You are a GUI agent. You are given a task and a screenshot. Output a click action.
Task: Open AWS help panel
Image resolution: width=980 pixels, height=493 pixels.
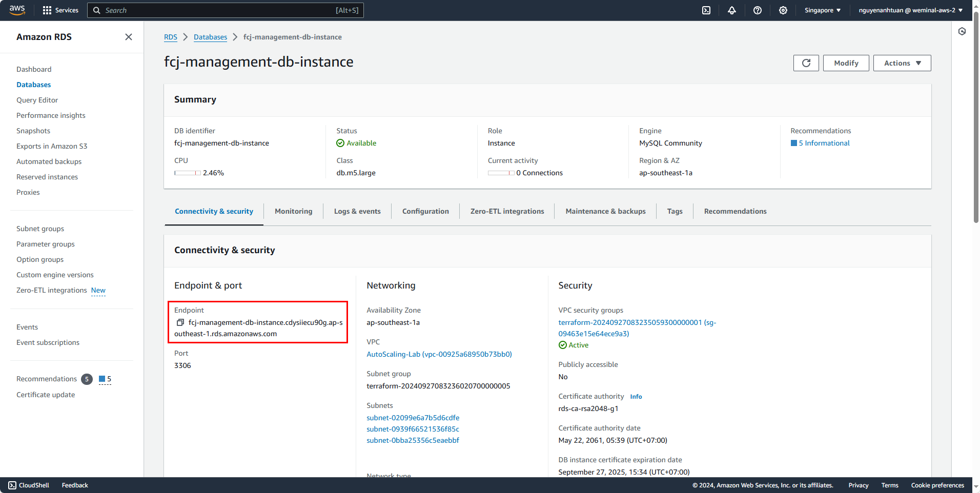pos(757,10)
